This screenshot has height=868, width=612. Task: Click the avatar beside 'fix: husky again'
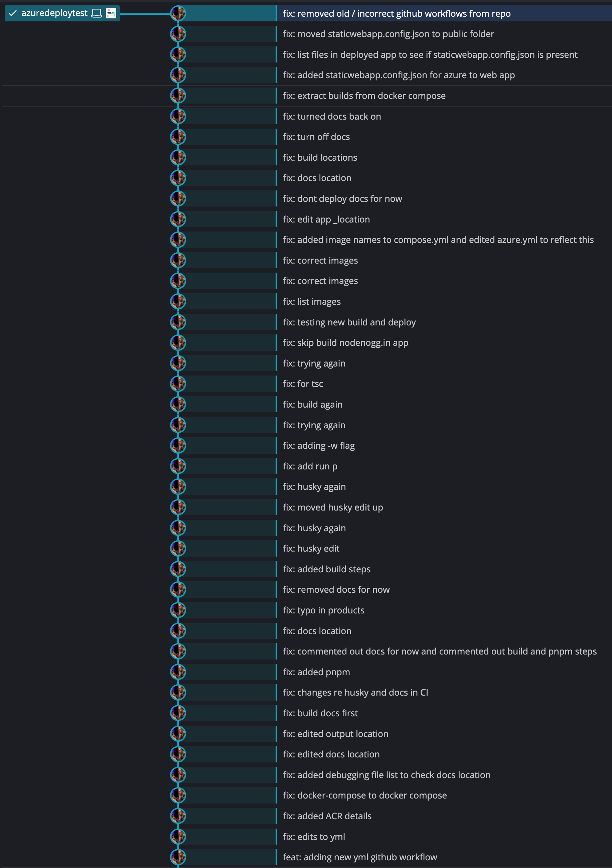178,486
